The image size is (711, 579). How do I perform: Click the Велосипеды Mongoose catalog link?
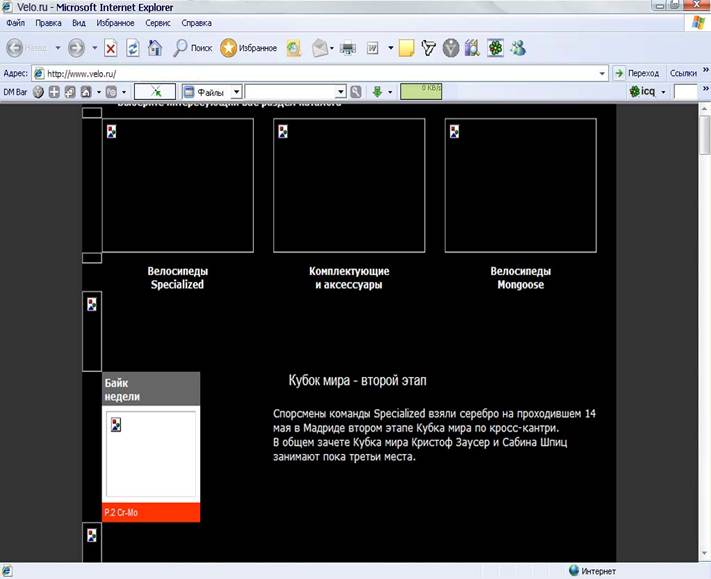521,278
